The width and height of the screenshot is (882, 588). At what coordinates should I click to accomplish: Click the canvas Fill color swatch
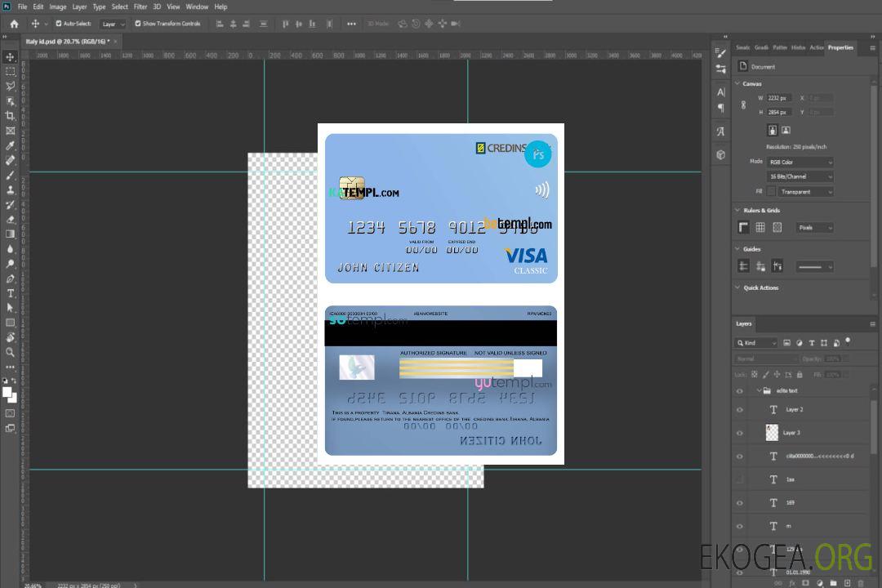tap(772, 191)
